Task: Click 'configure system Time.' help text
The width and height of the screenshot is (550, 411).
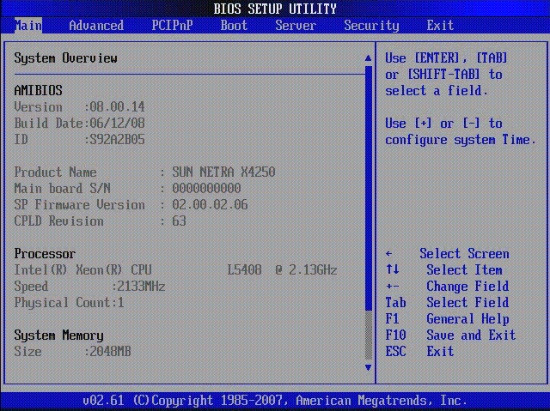Action: (x=461, y=140)
